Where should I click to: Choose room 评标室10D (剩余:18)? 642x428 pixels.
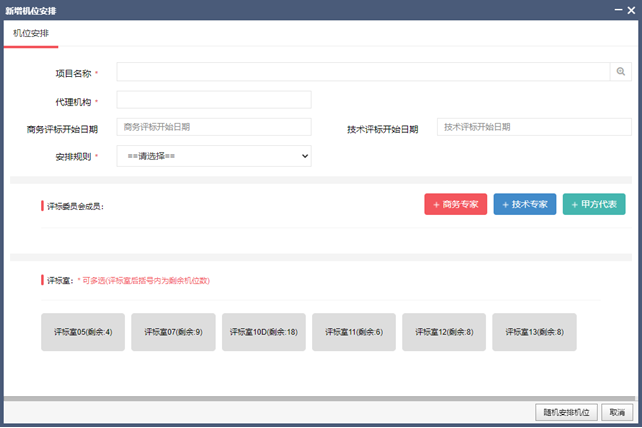(x=263, y=332)
